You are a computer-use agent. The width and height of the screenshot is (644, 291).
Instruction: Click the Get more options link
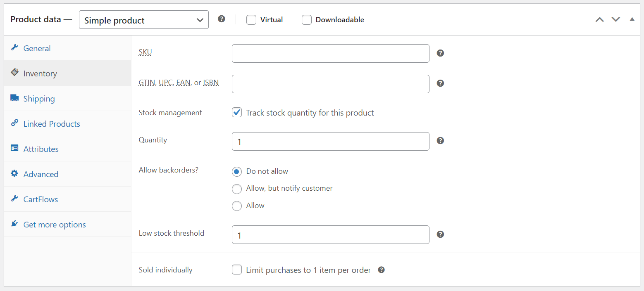pos(54,224)
